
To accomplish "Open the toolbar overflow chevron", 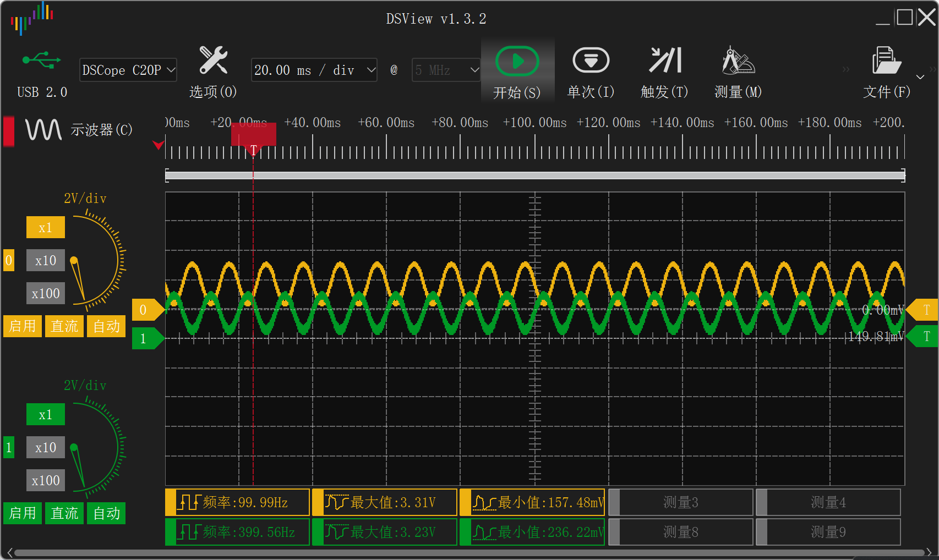I will pos(846,69).
